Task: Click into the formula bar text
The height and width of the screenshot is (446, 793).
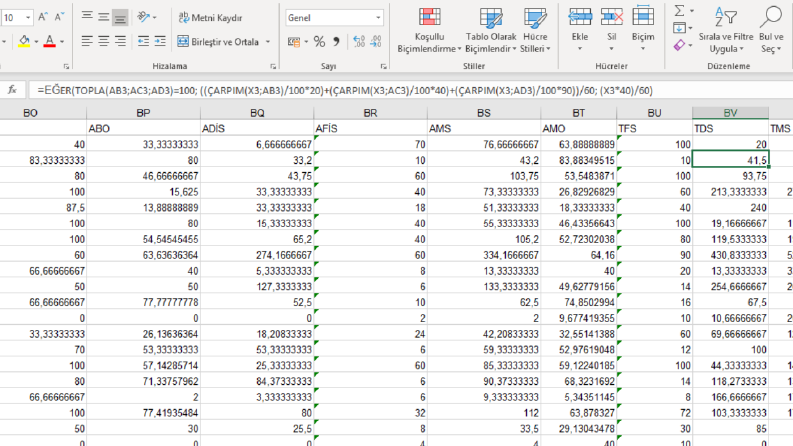Action: [x=345, y=91]
